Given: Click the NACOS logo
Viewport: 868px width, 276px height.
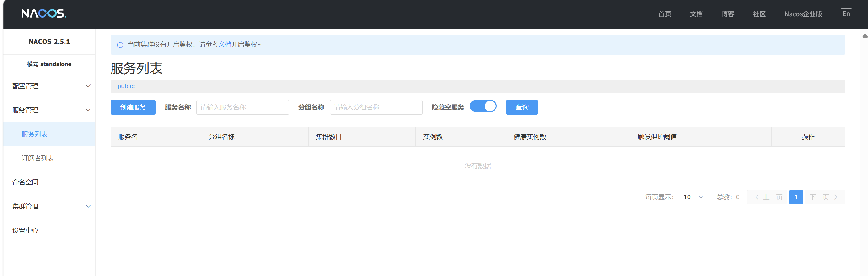Looking at the screenshot, I should [x=44, y=14].
